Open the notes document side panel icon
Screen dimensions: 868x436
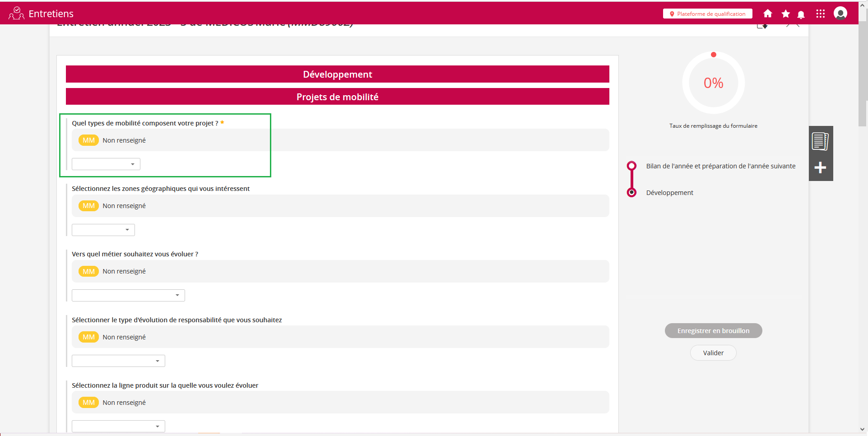click(820, 141)
